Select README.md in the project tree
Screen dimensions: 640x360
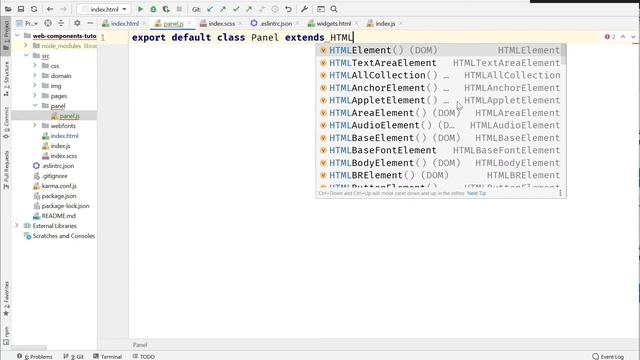tap(54, 216)
